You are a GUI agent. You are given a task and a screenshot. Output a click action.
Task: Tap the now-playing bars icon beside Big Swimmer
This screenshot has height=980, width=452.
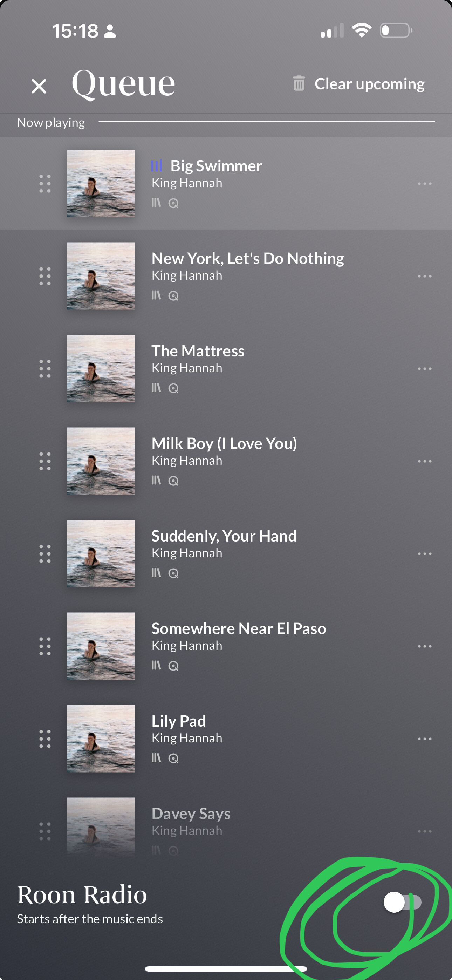(157, 166)
